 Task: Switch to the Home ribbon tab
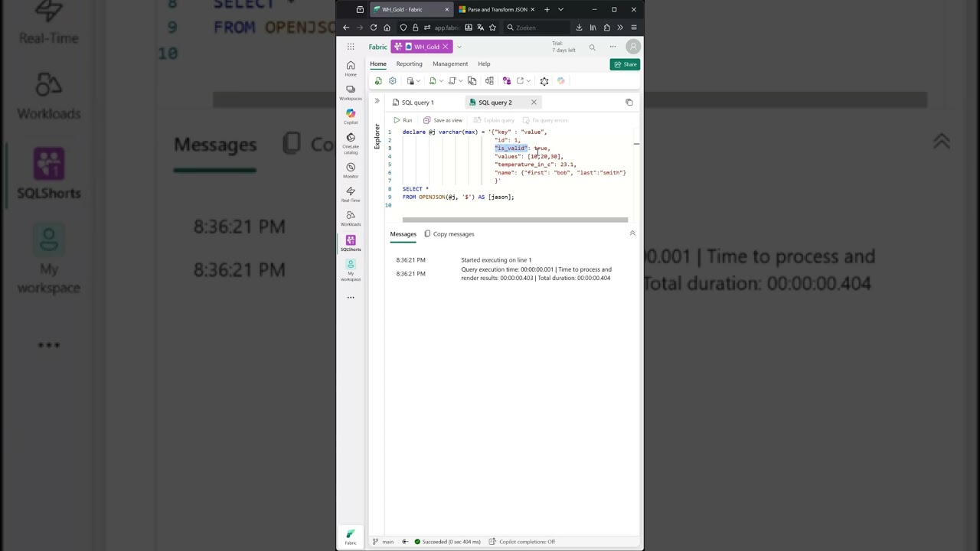[x=378, y=64]
